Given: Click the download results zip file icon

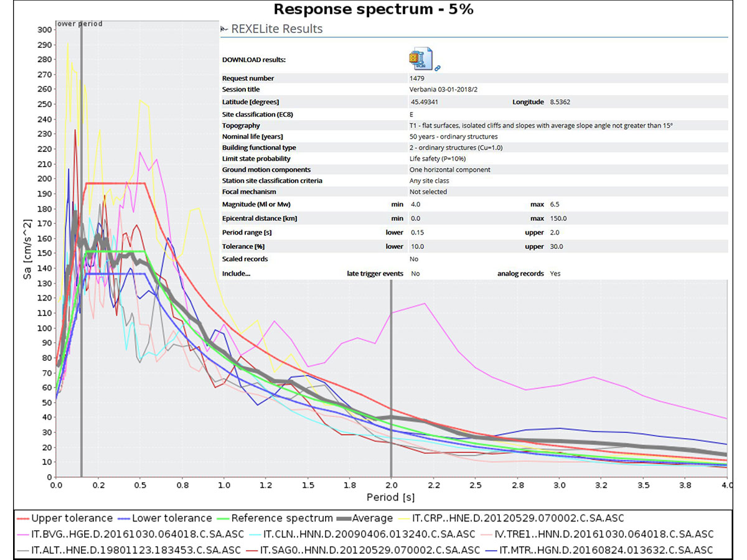Looking at the screenshot, I should pos(420,58).
